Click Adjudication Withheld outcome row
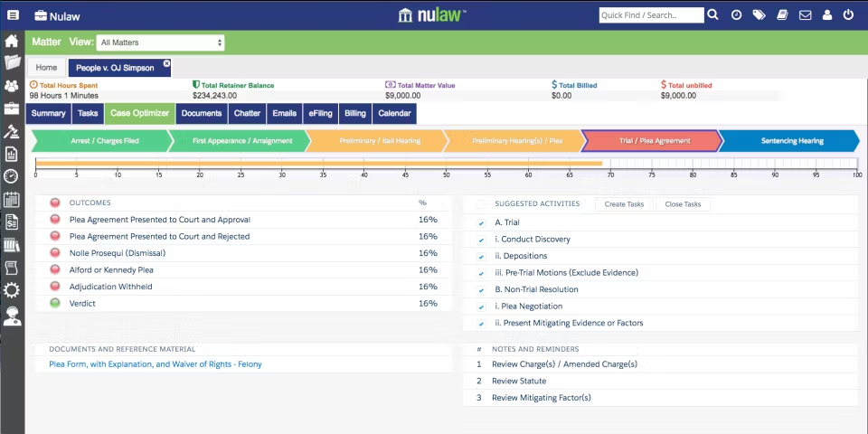The height and width of the screenshot is (434, 868). pos(244,287)
